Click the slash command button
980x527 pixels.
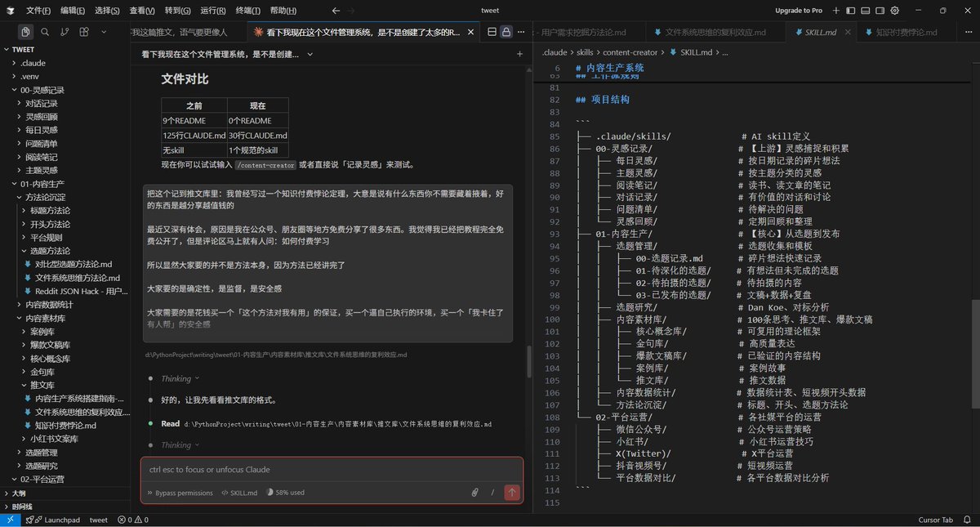492,492
